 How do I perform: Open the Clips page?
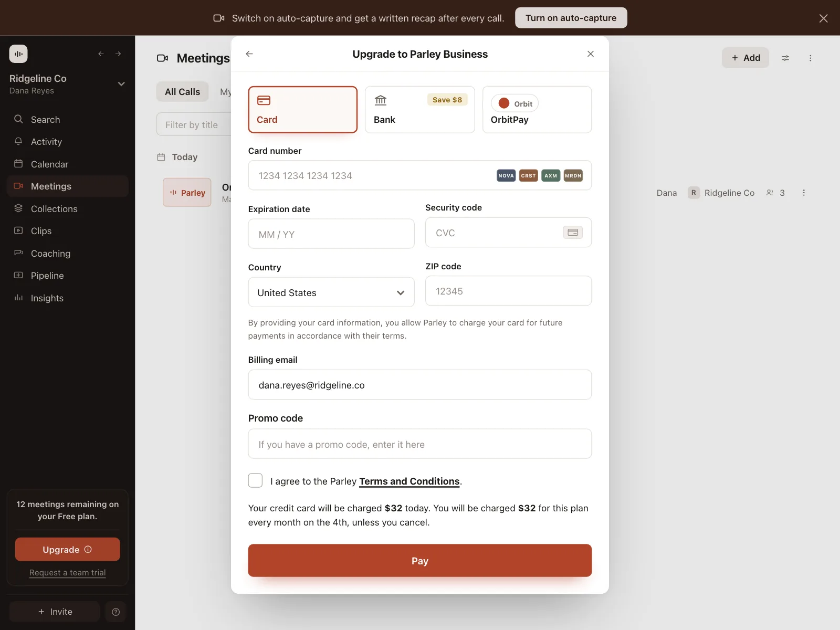68,231
